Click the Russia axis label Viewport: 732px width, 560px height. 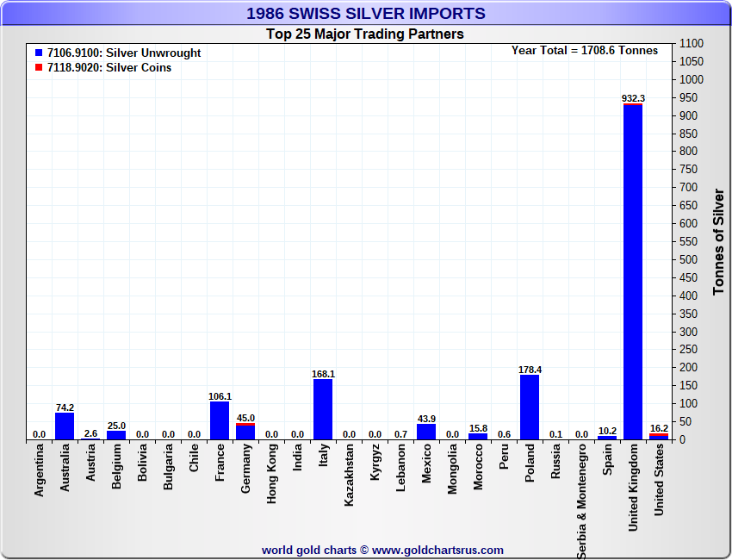[555, 462]
